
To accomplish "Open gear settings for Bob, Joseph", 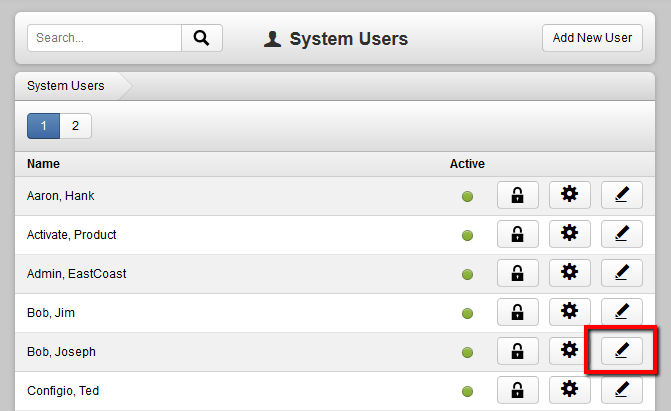I will pyautogui.click(x=570, y=351).
